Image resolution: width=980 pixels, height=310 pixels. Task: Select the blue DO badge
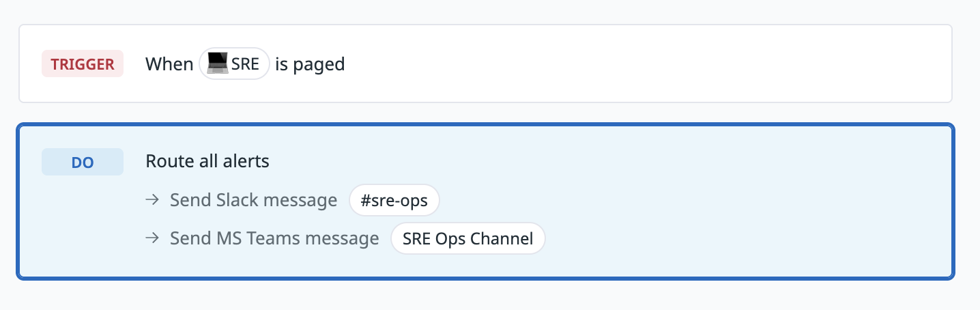click(x=83, y=162)
